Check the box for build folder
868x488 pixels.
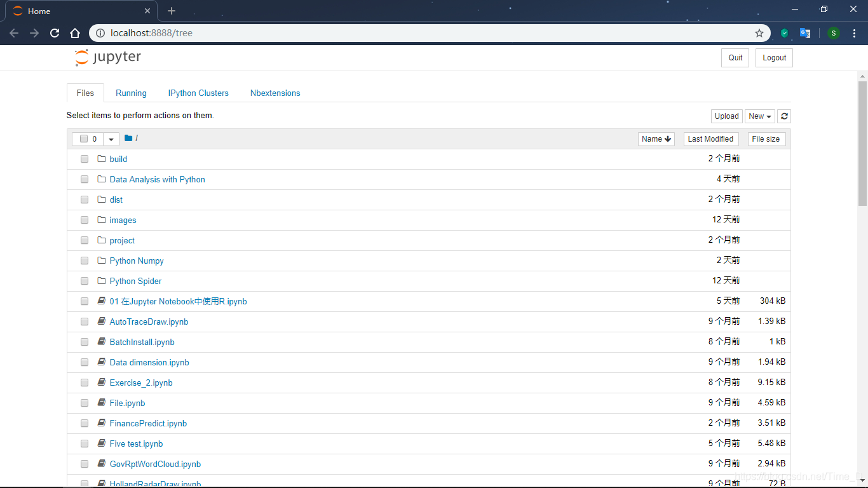pyautogui.click(x=85, y=159)
